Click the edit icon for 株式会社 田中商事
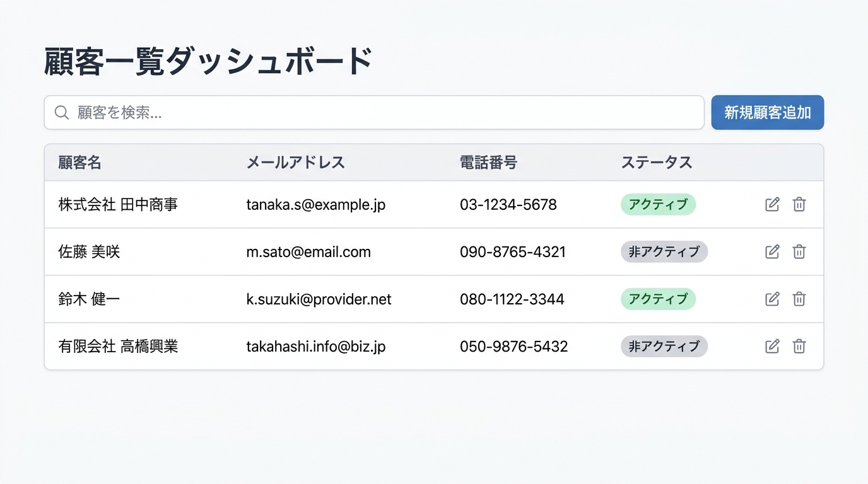868x484 pixels. [772, 204]
